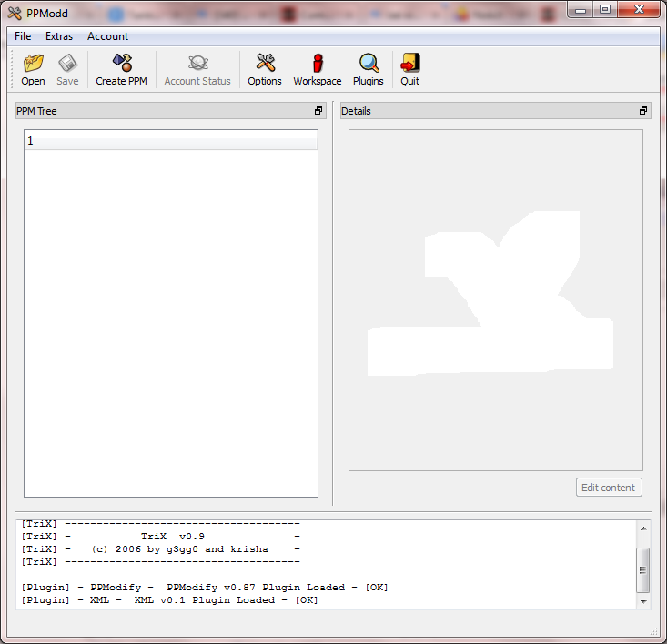667x644 pixels.
Task: Open the File menu
Action: point(23,36)
